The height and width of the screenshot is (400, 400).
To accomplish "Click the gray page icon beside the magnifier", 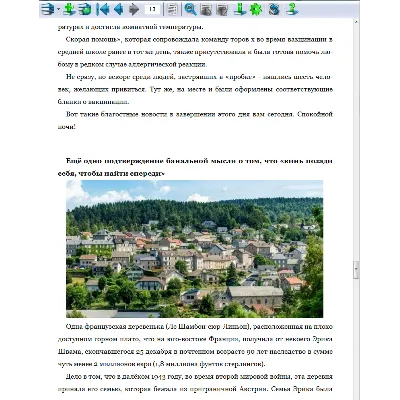I will click(x=206, y=9).
